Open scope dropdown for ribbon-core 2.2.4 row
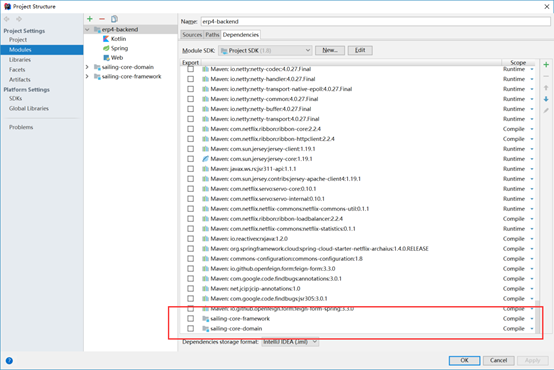This screenshot has width=554, height=370. [532, 129]
